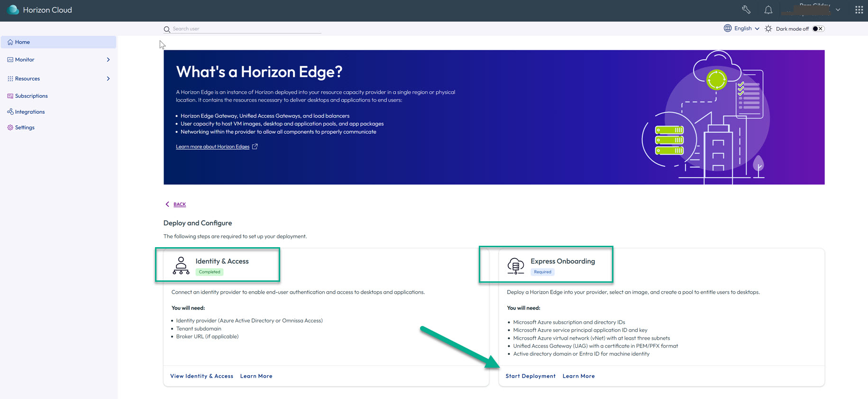Click the Resources grid sidebar icon
The height and width of the screenshot is (399, 868).
pos(10,79)
